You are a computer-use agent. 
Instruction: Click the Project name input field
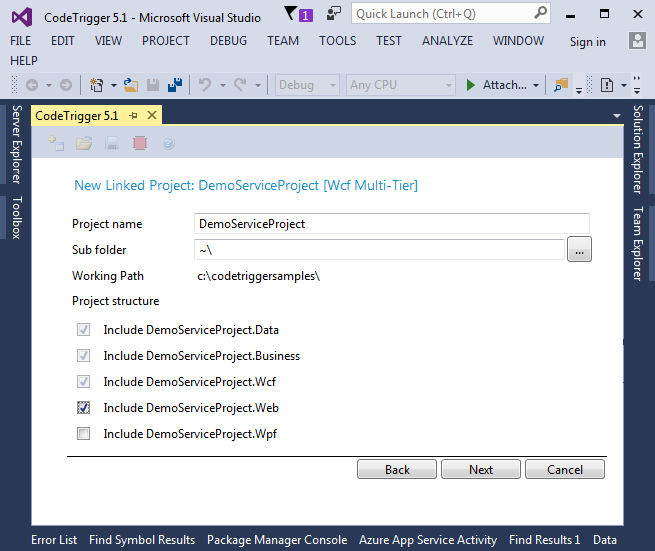pos(391,224)
